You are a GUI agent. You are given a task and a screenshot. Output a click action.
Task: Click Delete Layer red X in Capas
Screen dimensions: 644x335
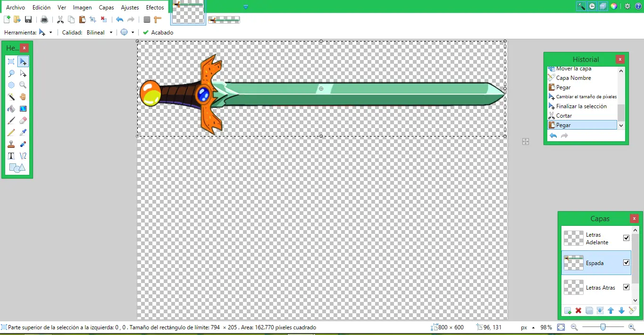[578, 310]
